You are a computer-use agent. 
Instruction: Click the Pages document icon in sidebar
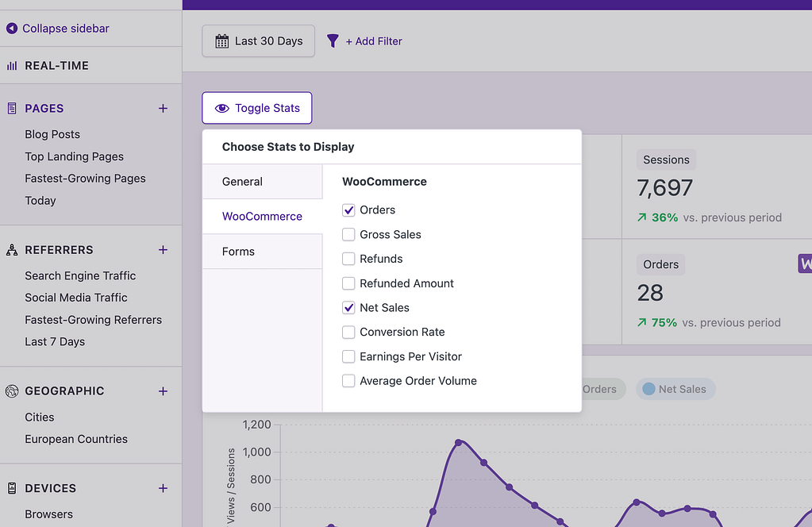[x=11, y=108]
